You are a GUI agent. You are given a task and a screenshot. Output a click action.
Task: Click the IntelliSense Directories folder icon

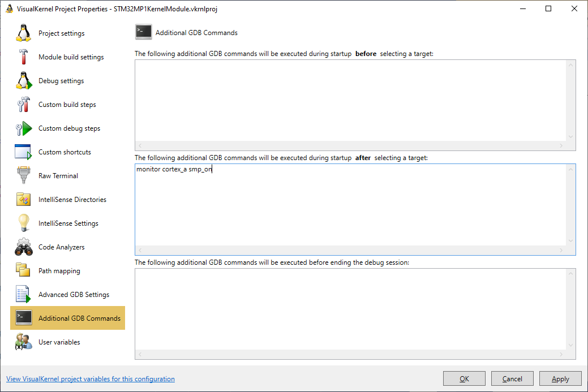23,199
